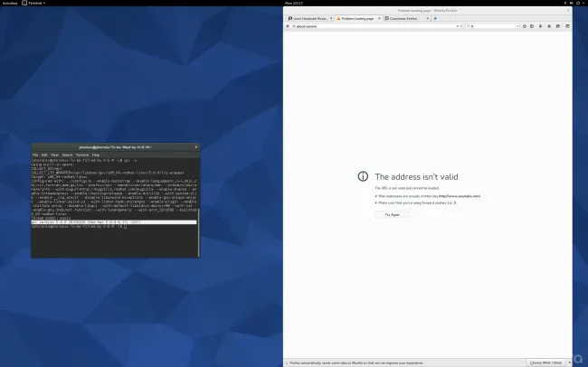The height and width of the screenshot is (367, 588).
Task: Click the highlighted gcc version line
Action: (114, 222)
